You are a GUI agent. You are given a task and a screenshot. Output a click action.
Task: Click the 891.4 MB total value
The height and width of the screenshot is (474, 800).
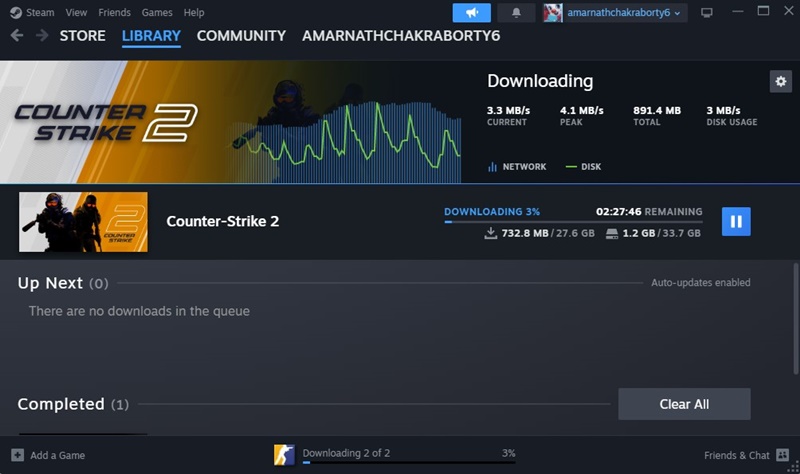pos(657,110)
